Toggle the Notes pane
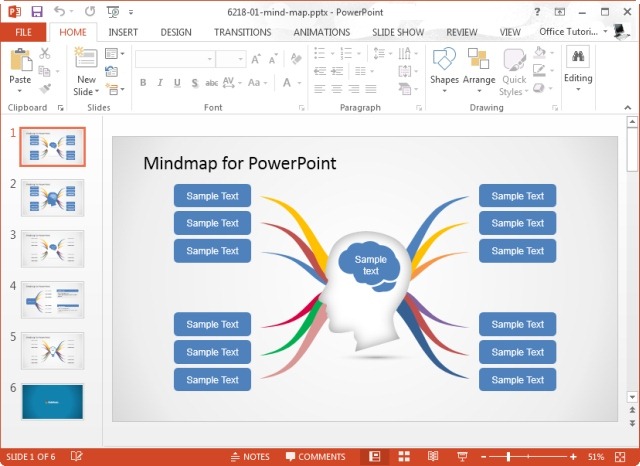The width and height of the screenshot is (640, 466). 250,457
